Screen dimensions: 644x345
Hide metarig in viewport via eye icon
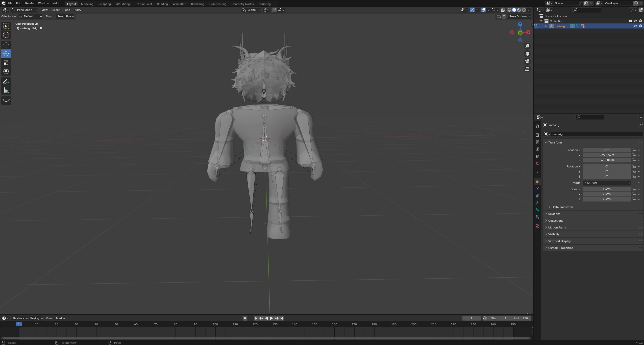pos(635,26)
